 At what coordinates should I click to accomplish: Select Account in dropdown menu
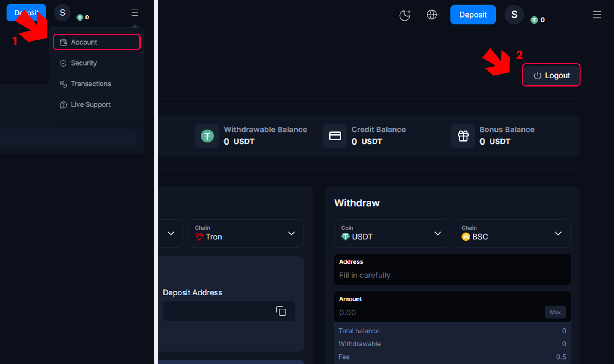pyautogui.click(x=97, y=42)
